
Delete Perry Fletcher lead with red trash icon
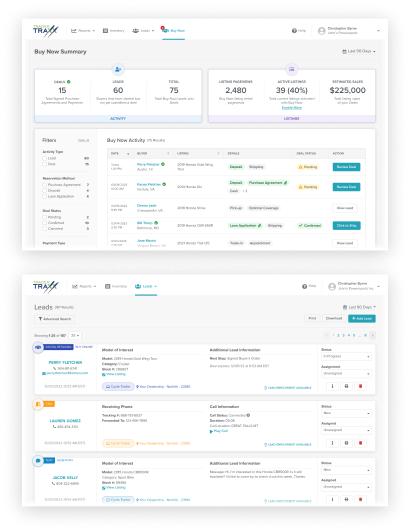pos(360,386)
